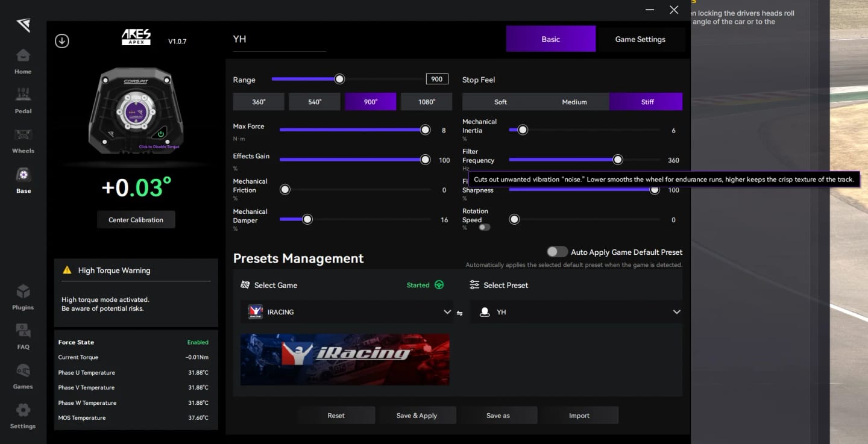This screenshot has height=444, width=868.
Task: Switch to the Game Settings tab
Action: [640, 39]
